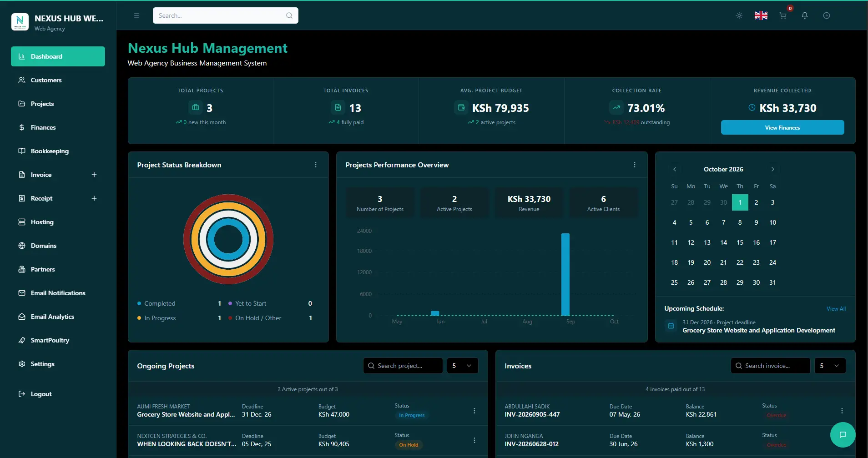Open Email Analytics in the sidebar
This screenshot has width=868, height=458.
point(58,317)
